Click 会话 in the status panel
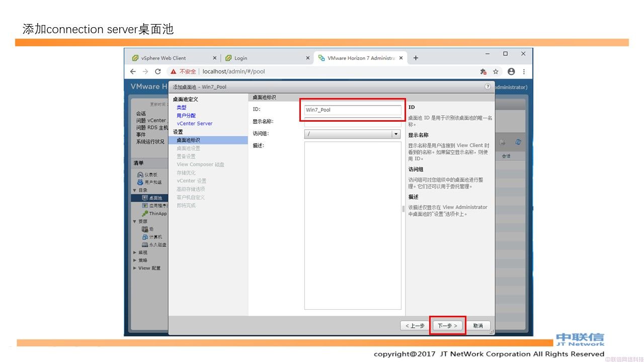Viewport: 644px width, 362px height. tap(141, 114)
